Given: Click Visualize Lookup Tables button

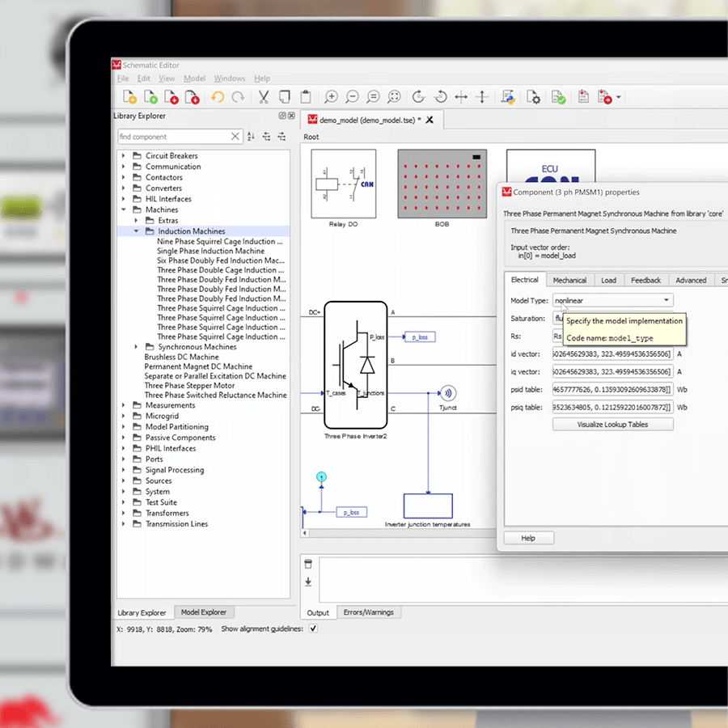Looking at the screenshot, I should coord(613,425).
